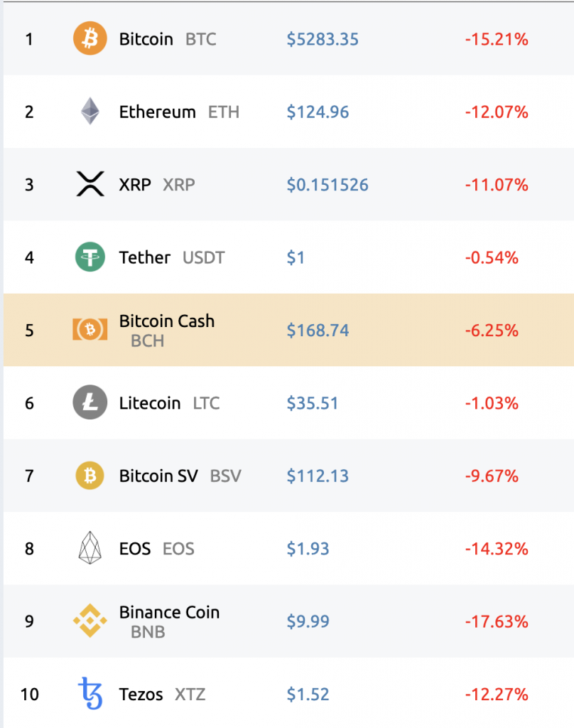Select the Tether rank number 4
Screen dimensions: 574x728
29,257
